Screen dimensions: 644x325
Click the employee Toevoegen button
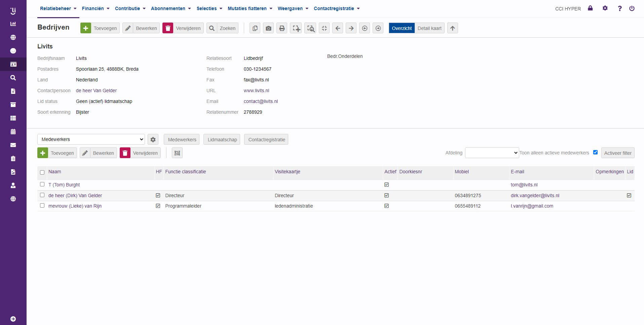(57, 153)
